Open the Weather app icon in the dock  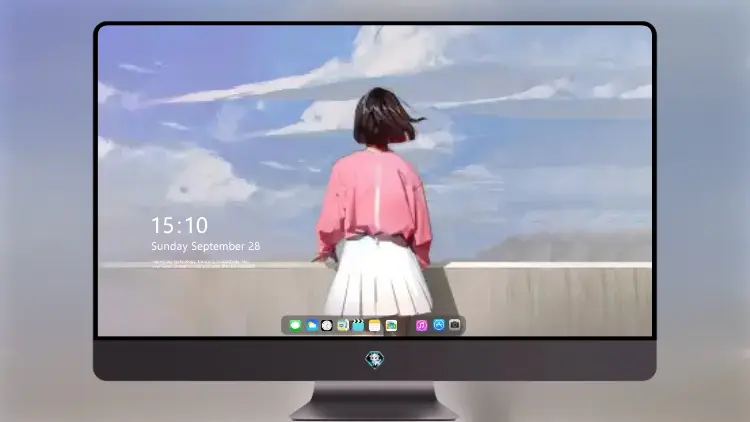[311, 325]
